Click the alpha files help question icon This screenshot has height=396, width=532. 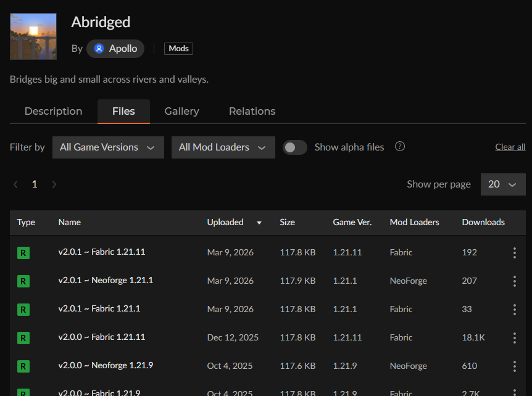point(400,147)
